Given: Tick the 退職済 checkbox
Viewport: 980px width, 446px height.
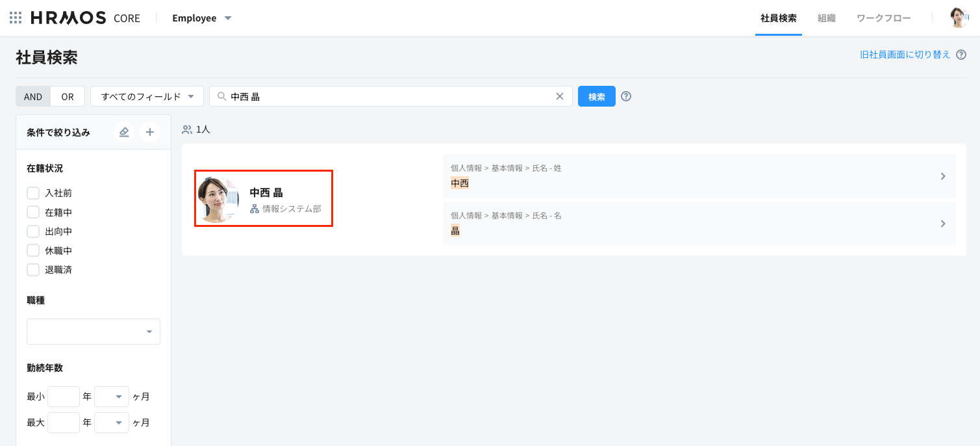Looking at the screenshot, I should pyautogui.click(x=33, y=270).
